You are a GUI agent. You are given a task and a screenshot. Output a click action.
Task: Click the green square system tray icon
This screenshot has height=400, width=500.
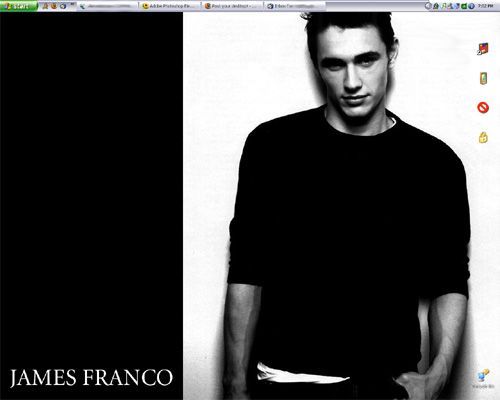(x=464, y=6)
